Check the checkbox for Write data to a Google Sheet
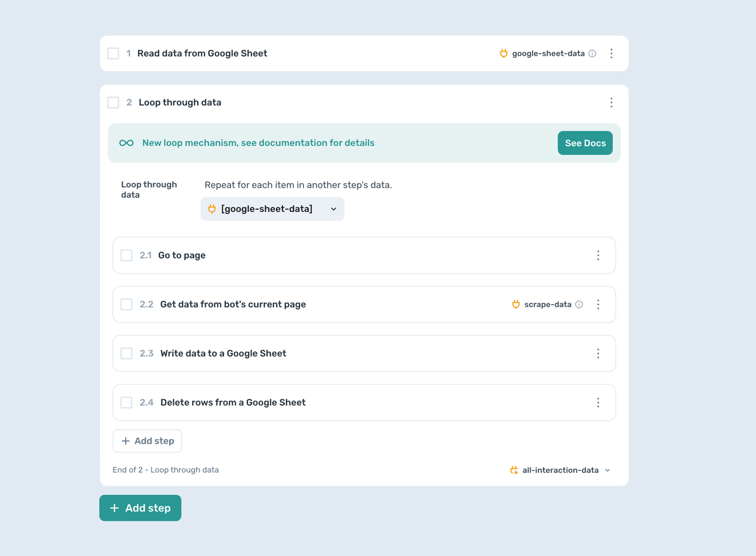This screenshot has width=756, height=556. click(126, 353)
